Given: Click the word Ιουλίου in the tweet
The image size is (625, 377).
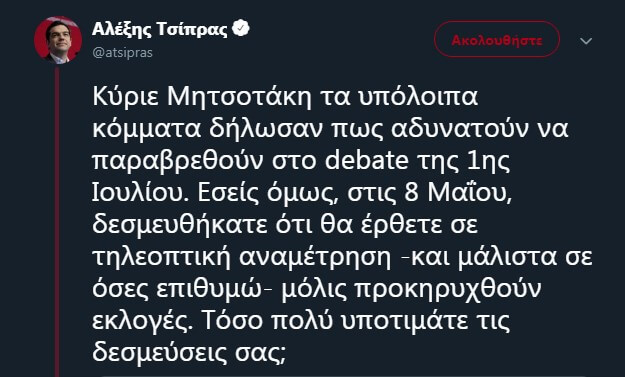Looking at the screenshot, I should pos(141,193).
